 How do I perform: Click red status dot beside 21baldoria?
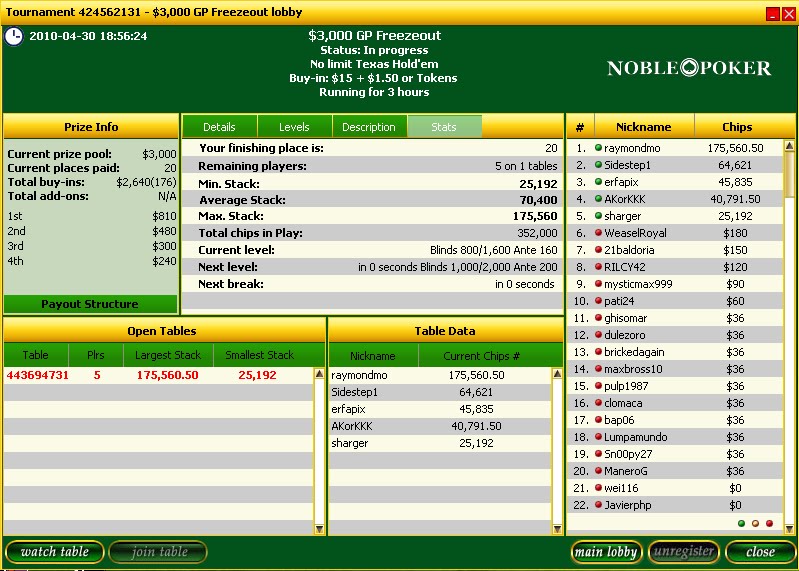(598, 250)
